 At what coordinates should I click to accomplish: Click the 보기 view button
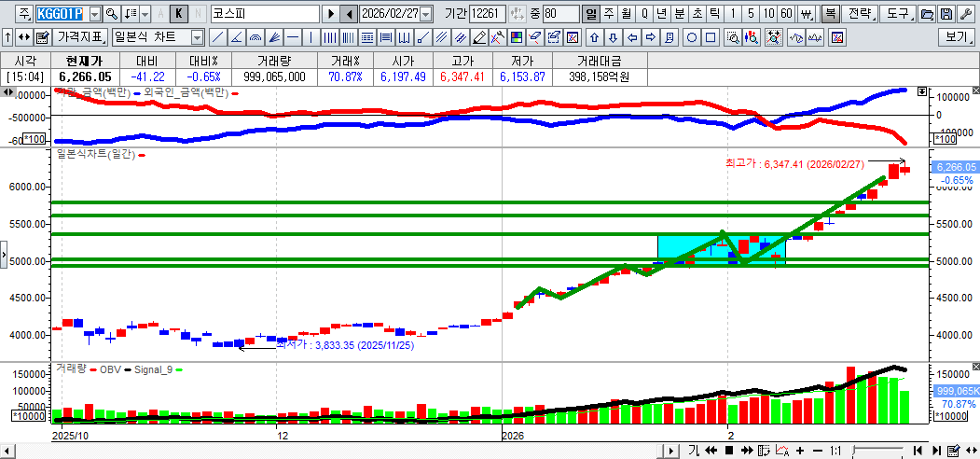pos(957,37)
